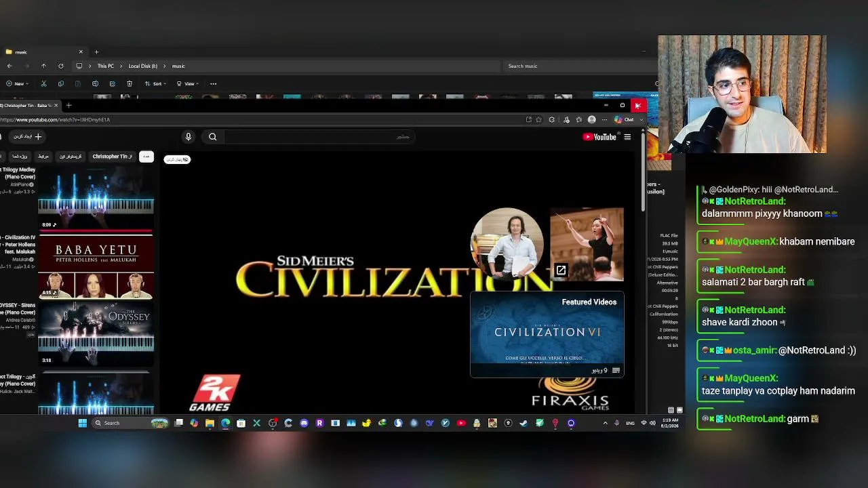The height and width of the screenshot is (488, 868).
Task: Open the browser Settings and more menu
Action: (604, 120)
